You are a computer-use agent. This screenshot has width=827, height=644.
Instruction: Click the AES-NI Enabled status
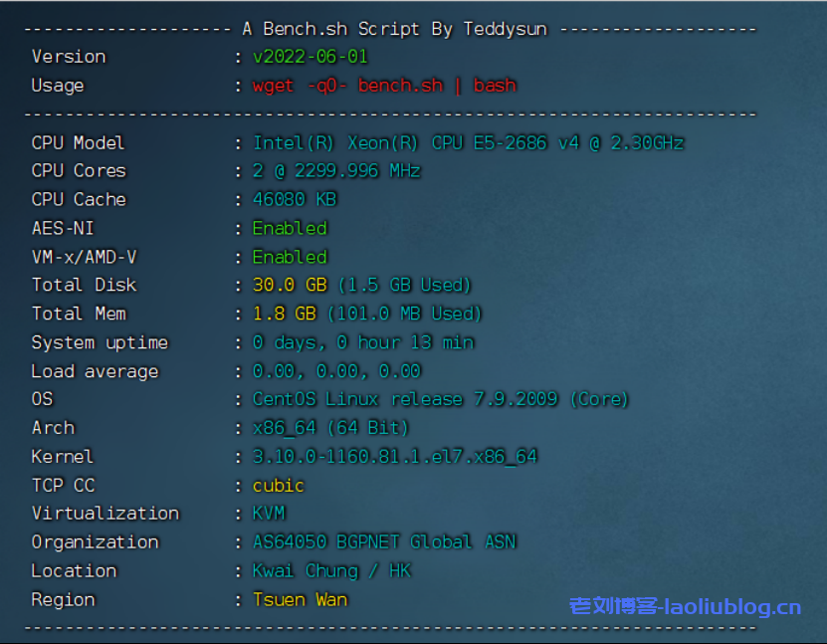[290, 228]
